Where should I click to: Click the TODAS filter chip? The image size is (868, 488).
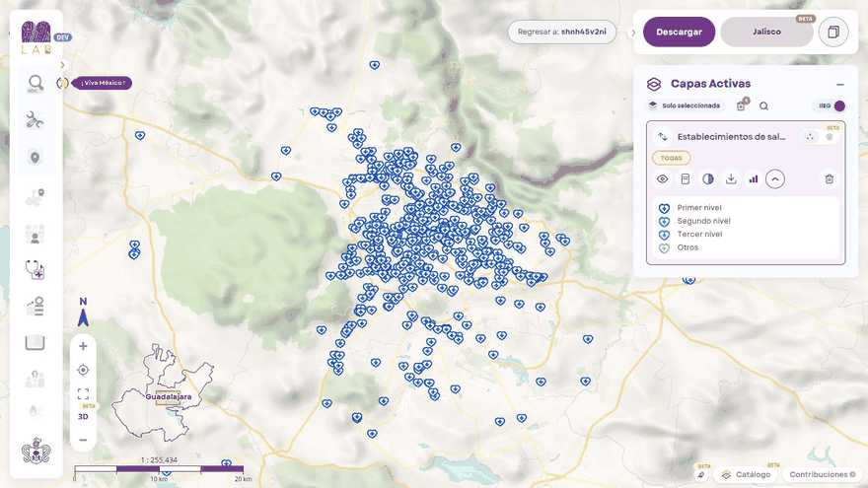point(671,159)
